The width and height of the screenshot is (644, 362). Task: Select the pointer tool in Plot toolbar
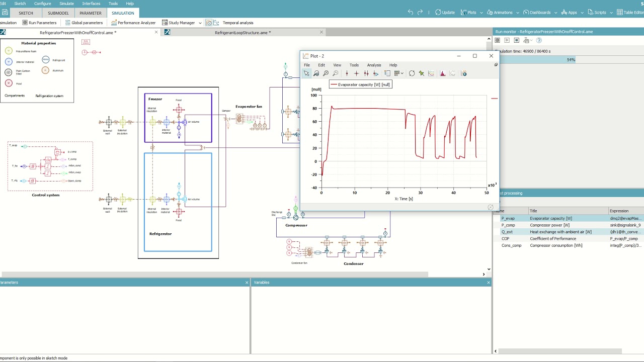tap(306, 73)
